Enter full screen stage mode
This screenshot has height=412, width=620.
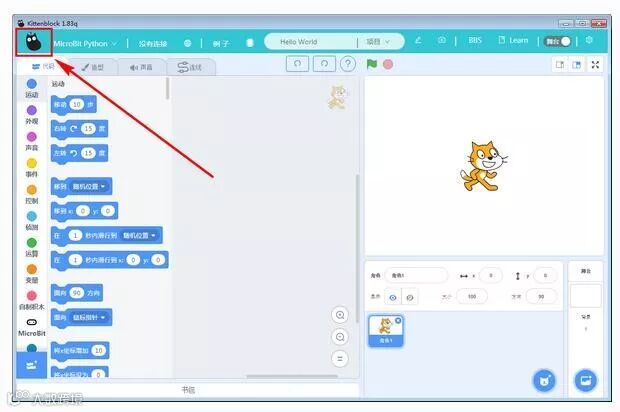595,64
